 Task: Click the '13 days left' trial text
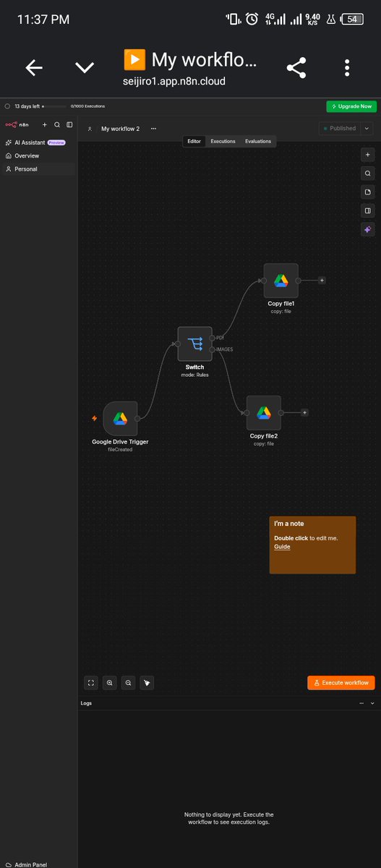click(x=27, y=106)
